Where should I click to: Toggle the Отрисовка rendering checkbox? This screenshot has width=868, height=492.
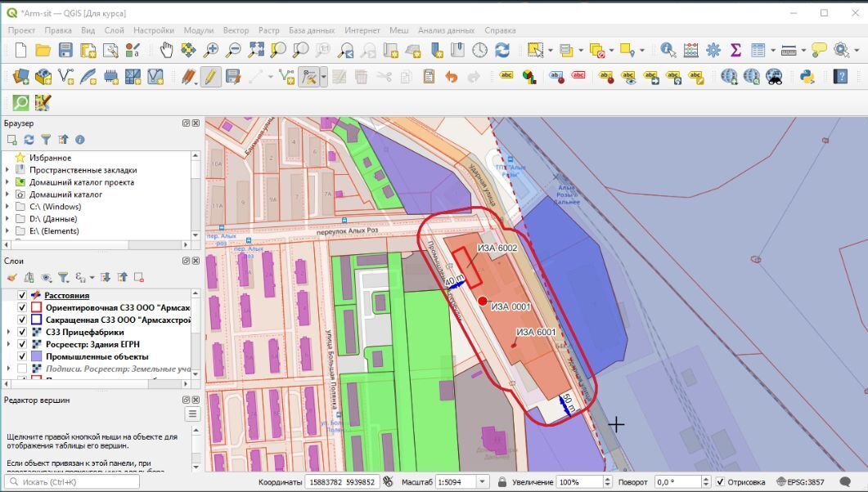click(718, 482)
